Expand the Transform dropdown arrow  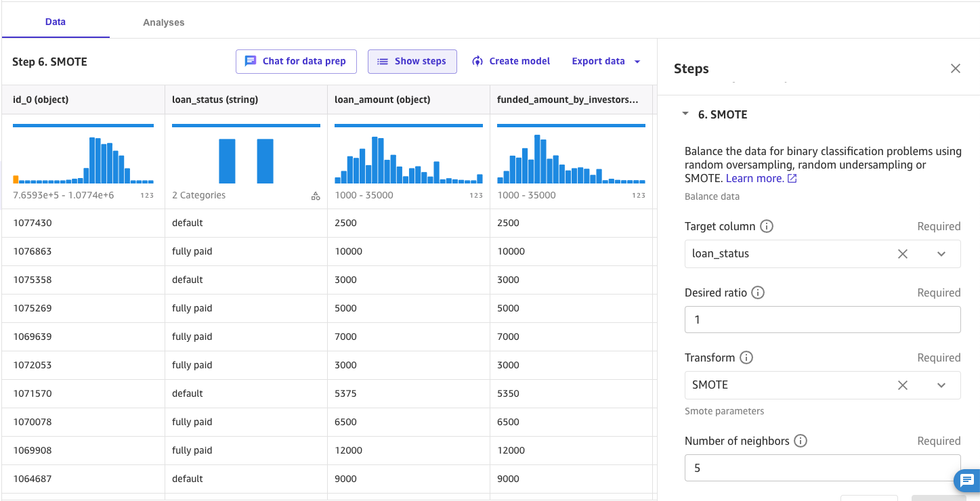941,385
